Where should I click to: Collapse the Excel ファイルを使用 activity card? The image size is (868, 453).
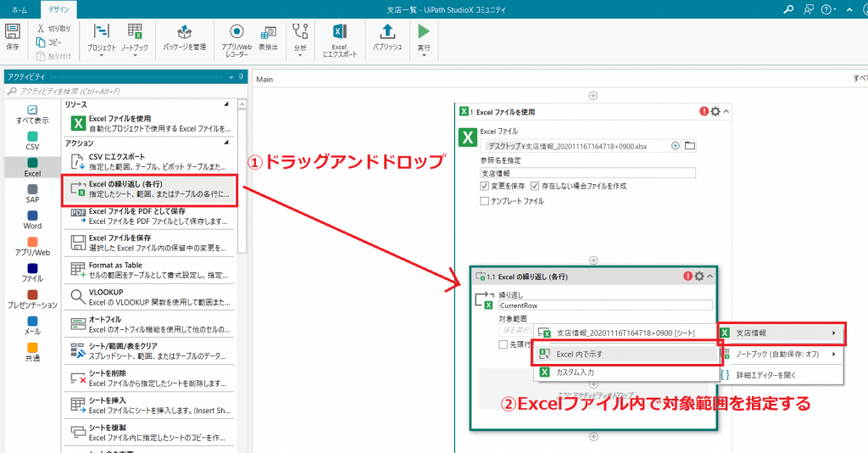(x=726, y=111)
